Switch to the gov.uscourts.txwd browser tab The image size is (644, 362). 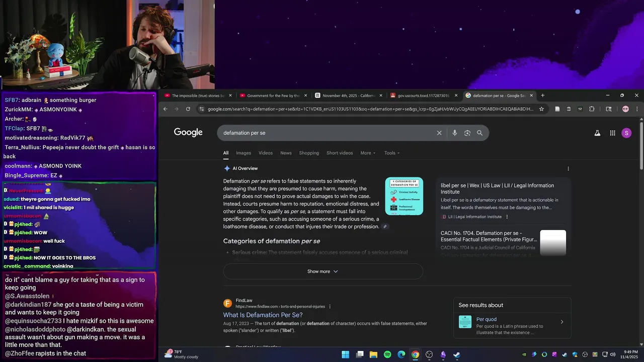coord(424,95)
